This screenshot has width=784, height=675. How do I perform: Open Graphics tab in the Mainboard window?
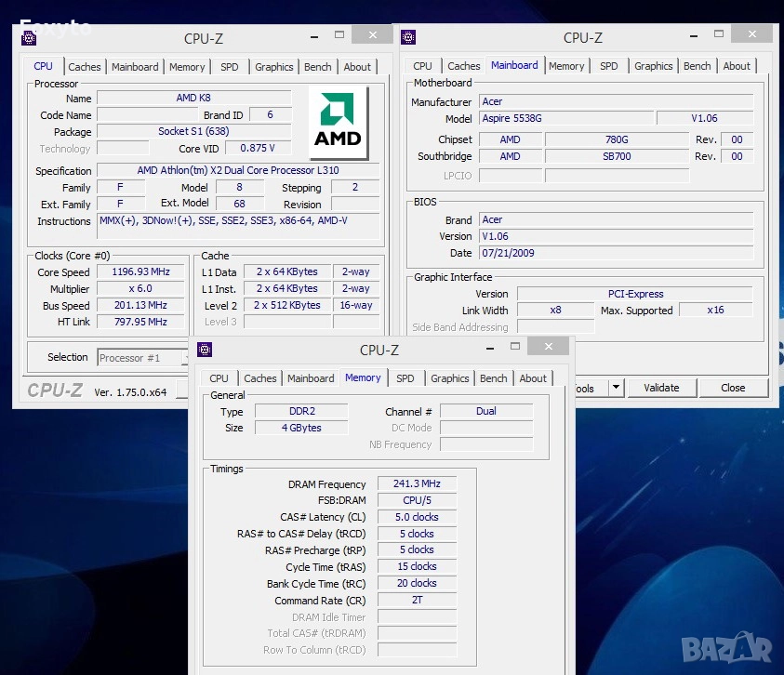click(653, 66)
